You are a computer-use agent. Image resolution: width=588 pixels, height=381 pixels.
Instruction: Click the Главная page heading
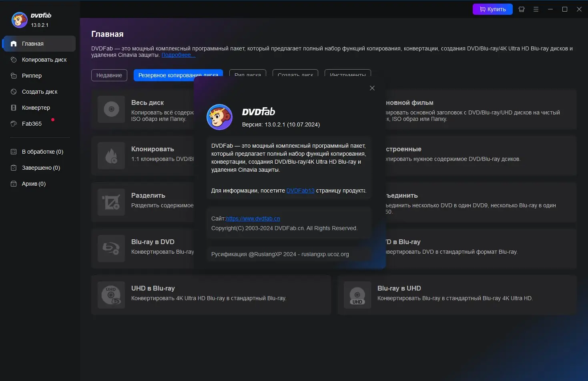pyautogui.click(x=107, y=34)
